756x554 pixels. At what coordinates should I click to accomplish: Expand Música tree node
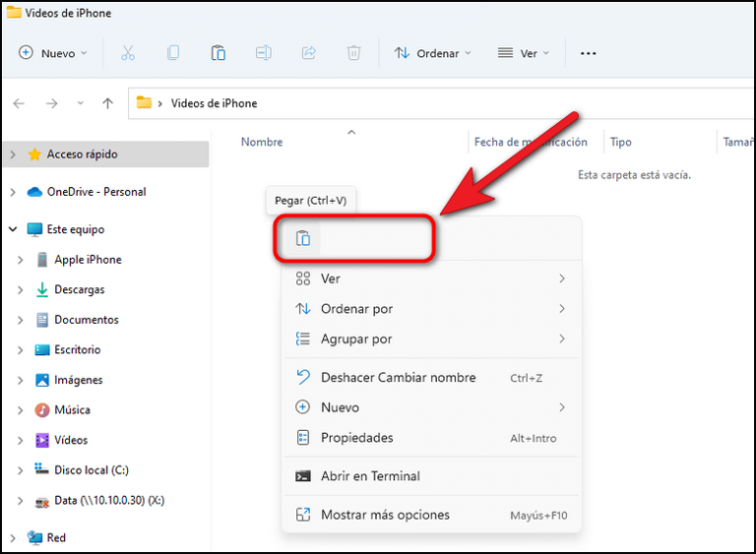tap(21, 410)
